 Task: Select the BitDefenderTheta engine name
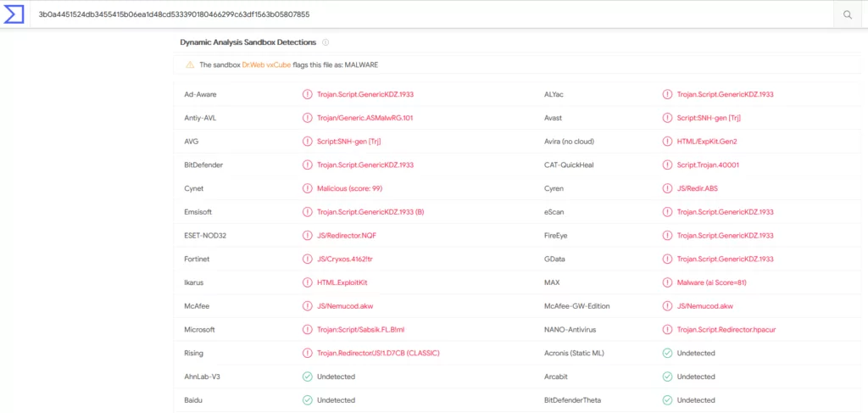click(572, 400)
